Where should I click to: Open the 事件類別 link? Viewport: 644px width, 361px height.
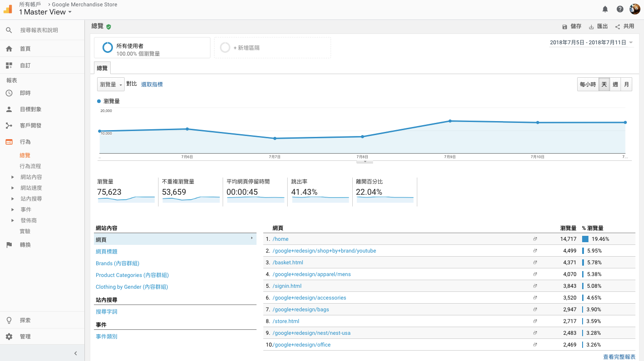point(107,337)
